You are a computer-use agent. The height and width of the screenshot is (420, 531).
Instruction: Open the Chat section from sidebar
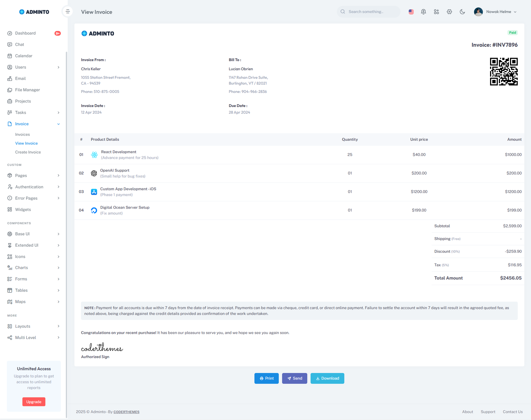[19, 45]
